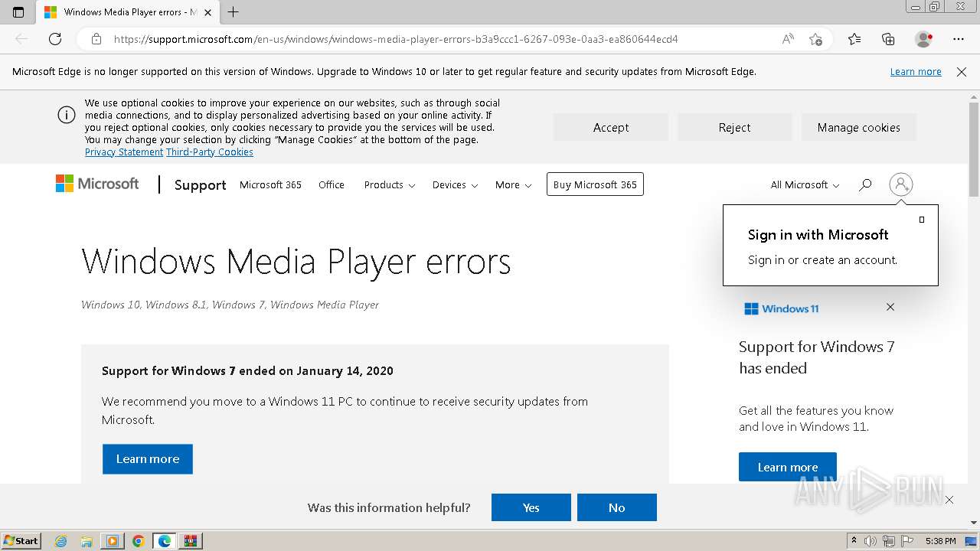Image resolution: width=980 pixels, height=551 pixels.
Task: Launch Google Chrome from taskbar
Action: (139, 541)
